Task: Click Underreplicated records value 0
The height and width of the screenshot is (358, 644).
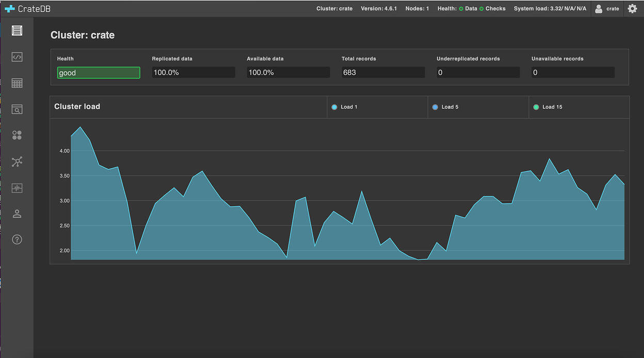Action: point(478,73)
